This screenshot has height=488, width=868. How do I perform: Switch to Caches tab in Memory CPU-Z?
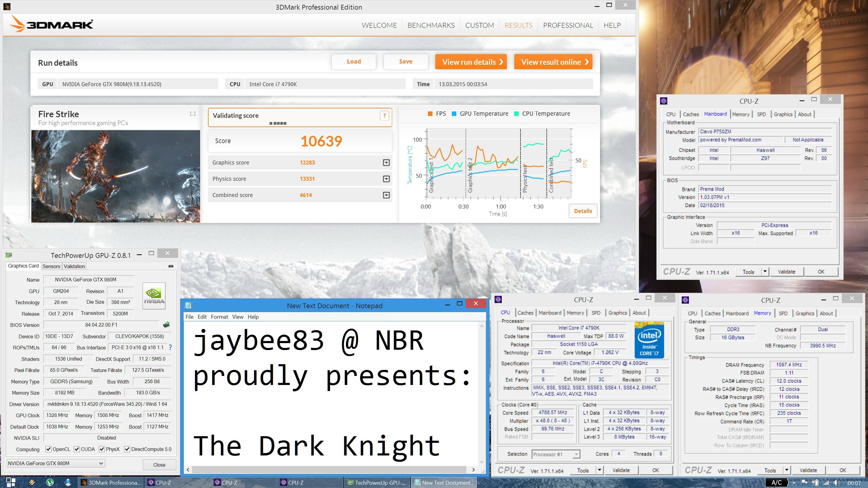712,313
